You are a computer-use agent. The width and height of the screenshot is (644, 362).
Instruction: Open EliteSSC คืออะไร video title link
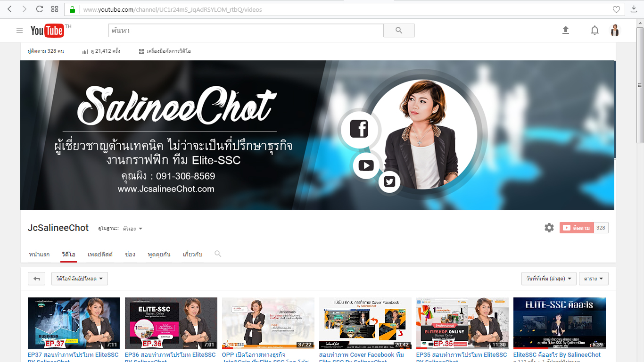tap(557, 354)
